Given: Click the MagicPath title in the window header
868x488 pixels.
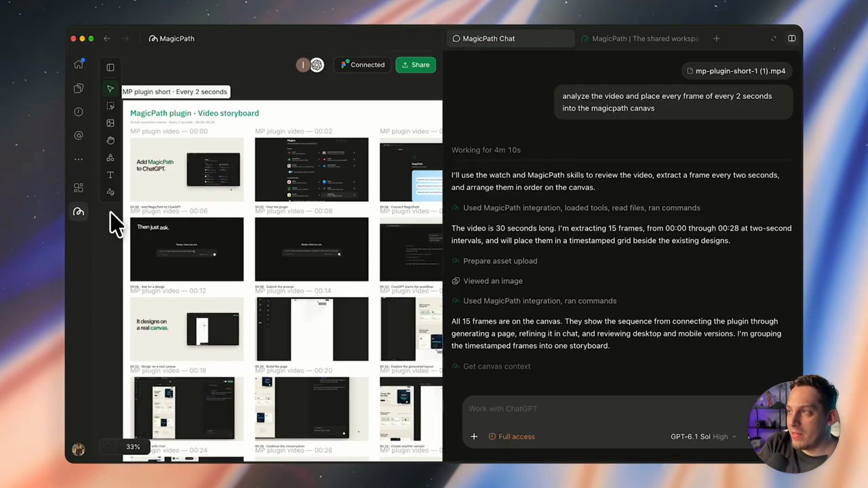Looking at the screenshot, I should 172,39.
